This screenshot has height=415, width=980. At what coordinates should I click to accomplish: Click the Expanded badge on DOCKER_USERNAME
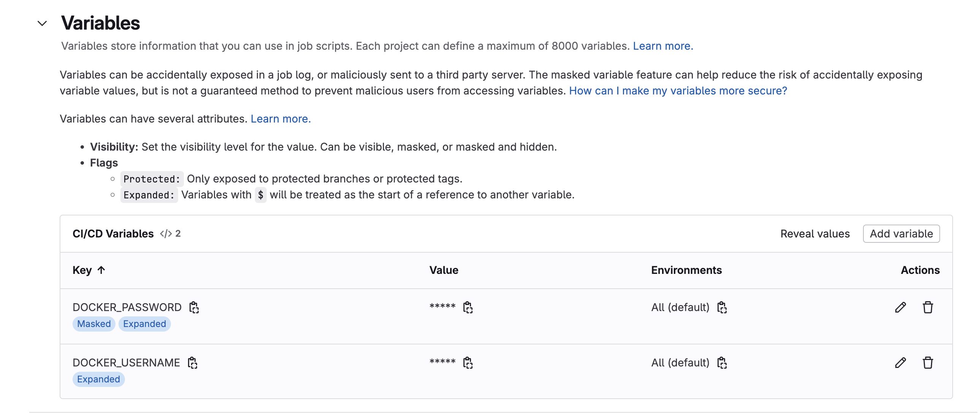coord(98,379)
